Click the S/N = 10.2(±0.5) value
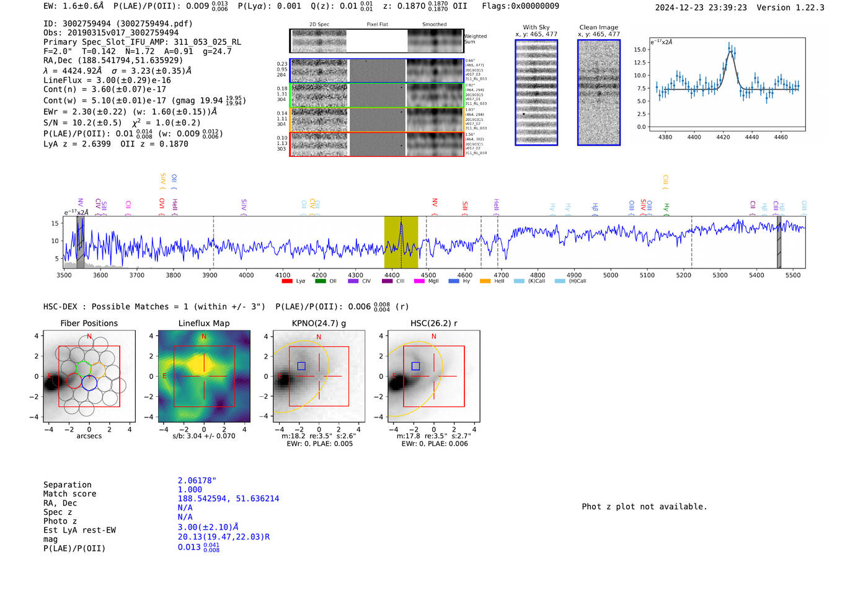 click(82, 123)
